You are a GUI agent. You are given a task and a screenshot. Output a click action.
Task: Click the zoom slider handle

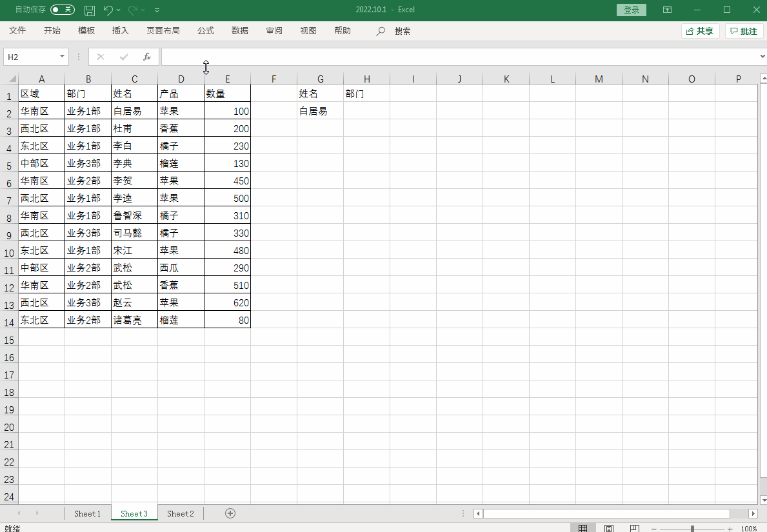(x=692, y=529)
